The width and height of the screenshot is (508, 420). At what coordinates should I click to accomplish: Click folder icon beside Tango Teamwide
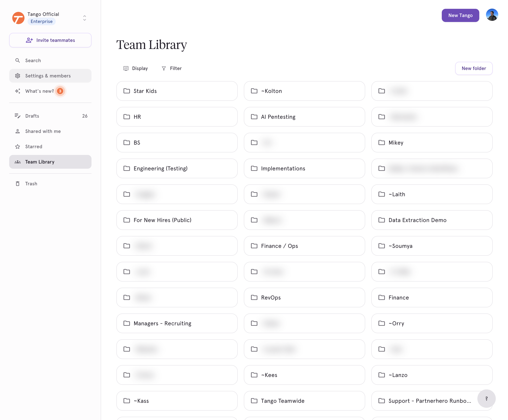[254, 401]
